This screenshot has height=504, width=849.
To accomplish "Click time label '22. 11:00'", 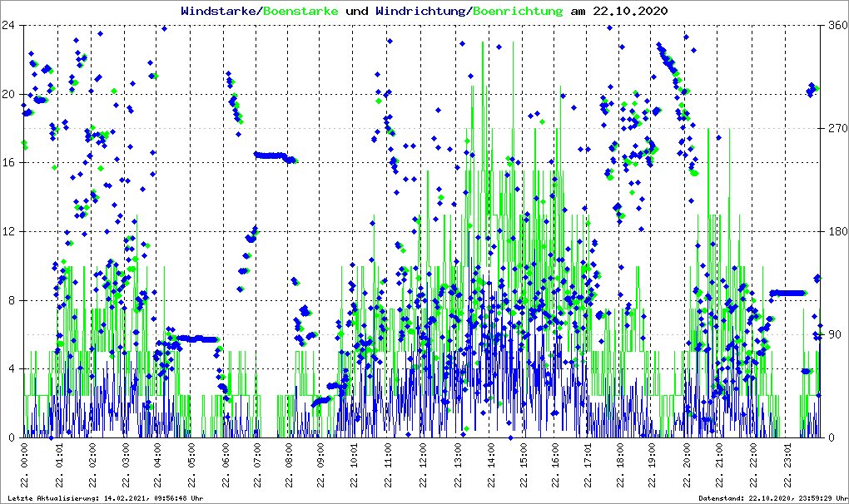I will 388,465.
